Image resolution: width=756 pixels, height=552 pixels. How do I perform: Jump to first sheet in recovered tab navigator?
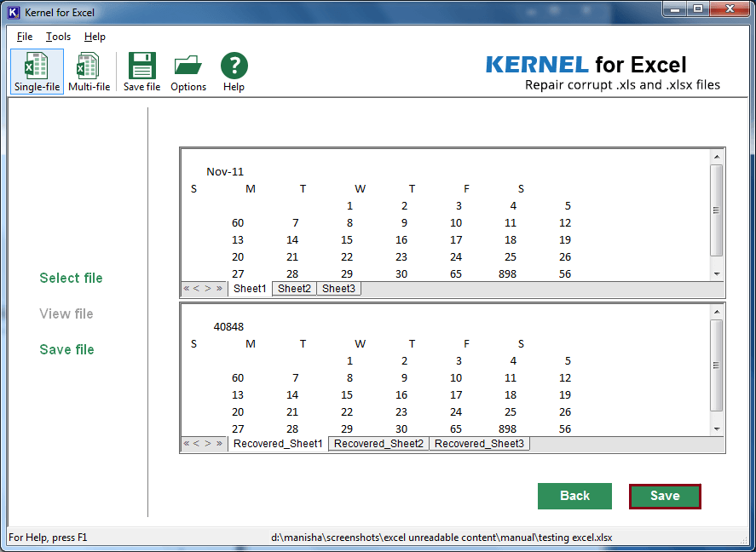(x=187, y=444)
